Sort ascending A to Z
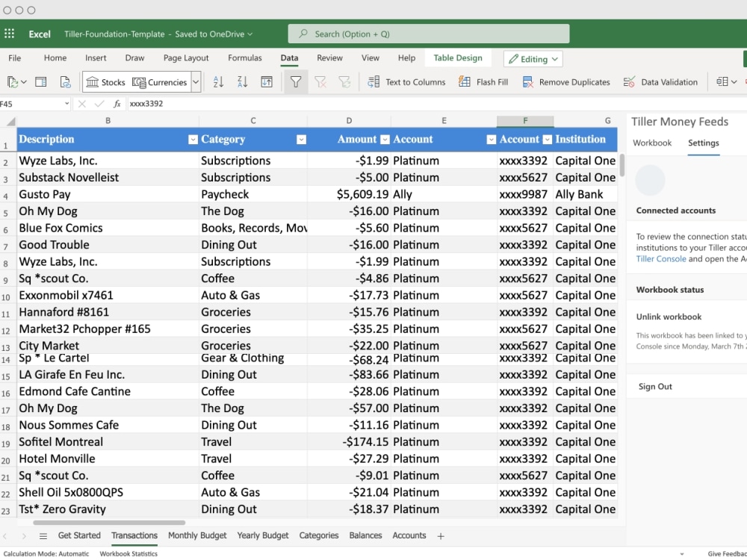This screenshot has width=747, height=560. [218, 82]
